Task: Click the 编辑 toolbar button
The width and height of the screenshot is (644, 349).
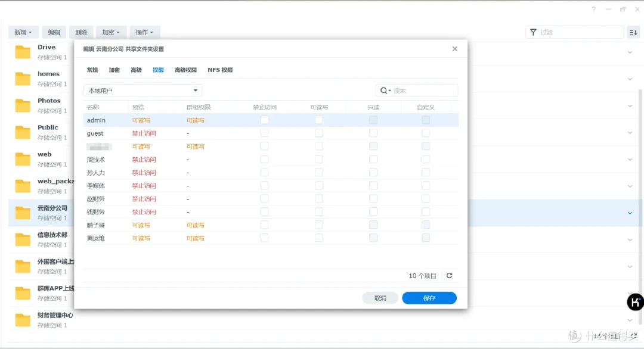Action: [54, 32]
